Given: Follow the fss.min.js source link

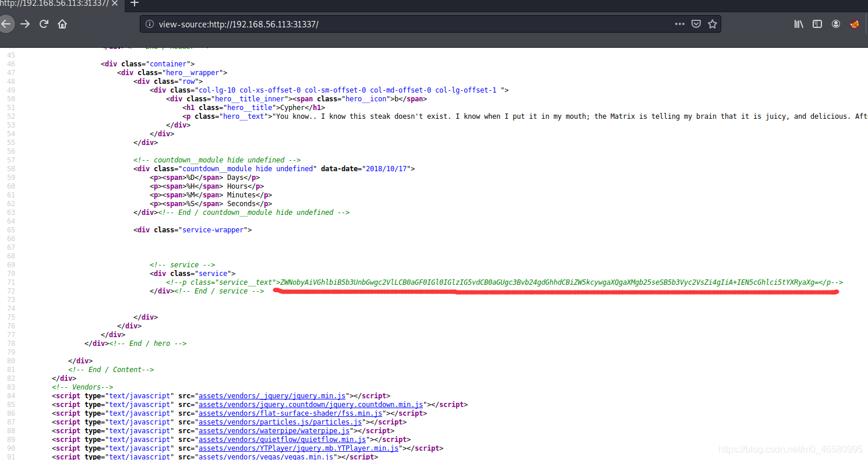Looking at the screenshot, I should coord(291,413).
